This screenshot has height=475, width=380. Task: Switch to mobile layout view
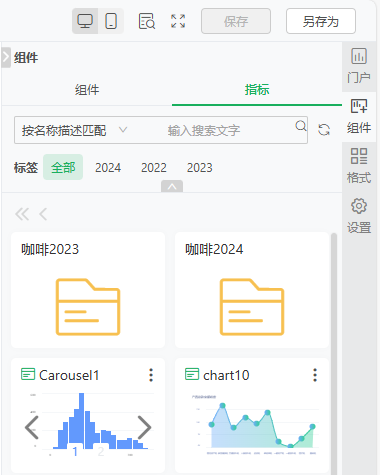pyautogui.click(x=111, y=21)
